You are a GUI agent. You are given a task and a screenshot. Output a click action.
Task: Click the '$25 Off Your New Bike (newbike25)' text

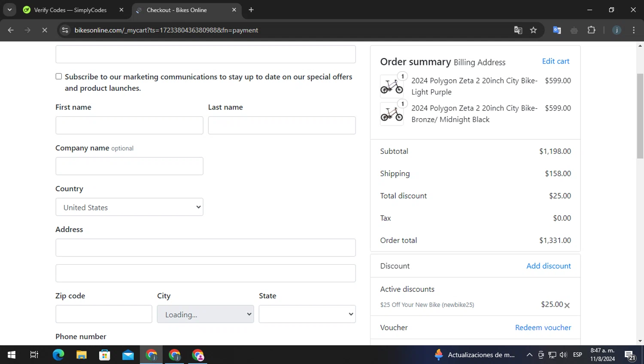(427, 305)
